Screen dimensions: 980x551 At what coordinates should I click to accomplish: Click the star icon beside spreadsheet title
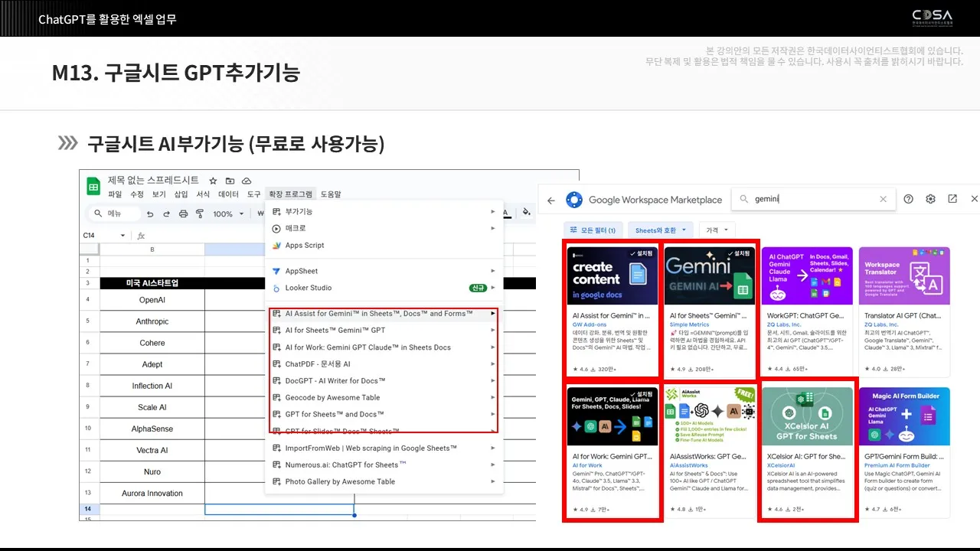pos(214,181)
